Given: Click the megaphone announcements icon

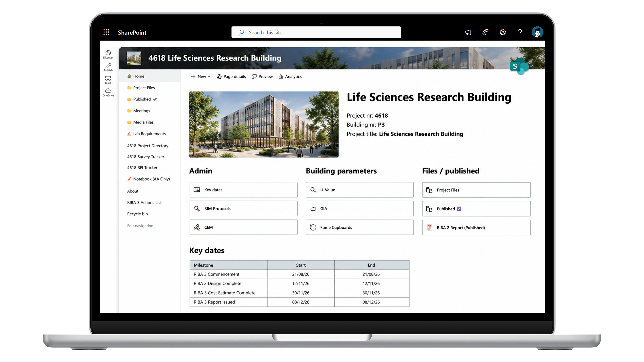Looking at the screenshot, I should click(468, 32).
